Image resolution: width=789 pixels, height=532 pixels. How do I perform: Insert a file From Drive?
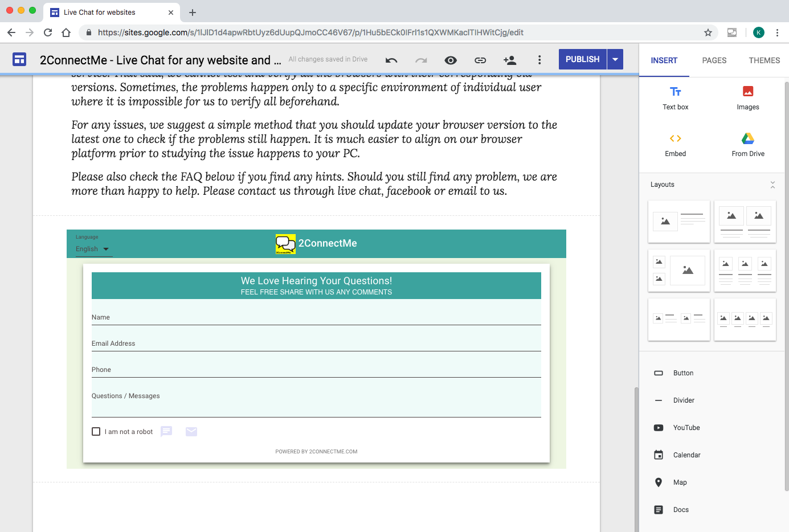(x=748, y=145)
